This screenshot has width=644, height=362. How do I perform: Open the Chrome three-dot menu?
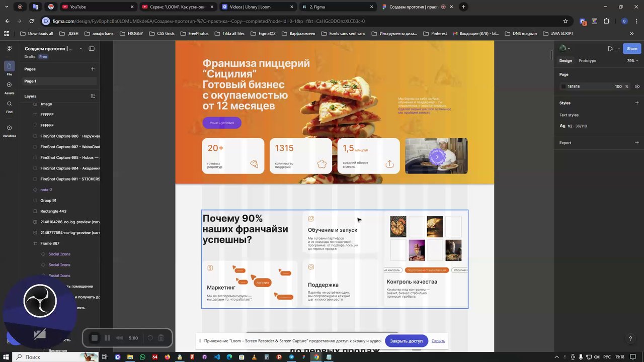pyautogui.click(x=637, y=21)
